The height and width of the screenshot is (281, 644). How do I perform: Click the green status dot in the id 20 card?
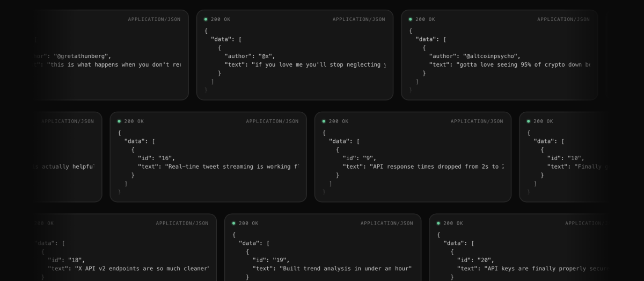click(x=438, y=224)
